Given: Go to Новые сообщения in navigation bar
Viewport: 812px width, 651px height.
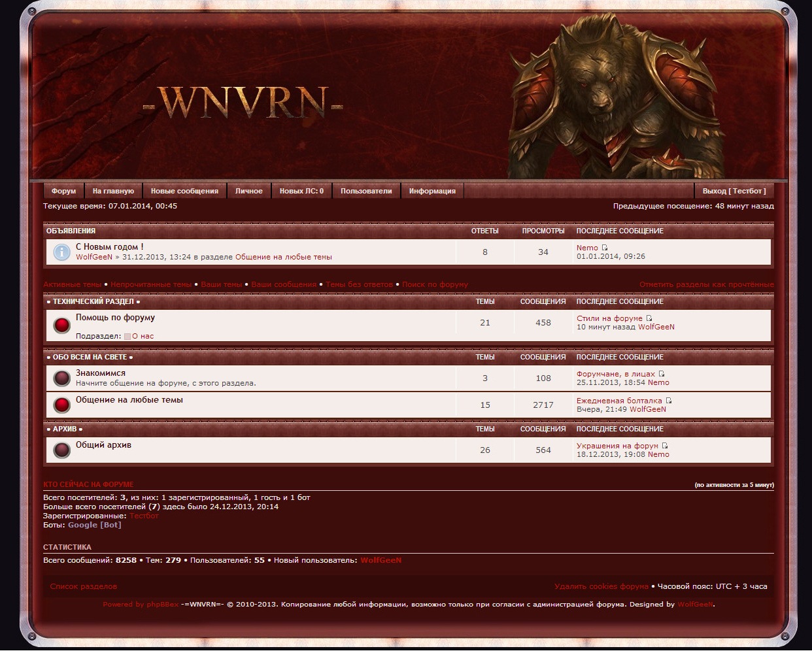Looking at the screenshot, I should (184, 191).
